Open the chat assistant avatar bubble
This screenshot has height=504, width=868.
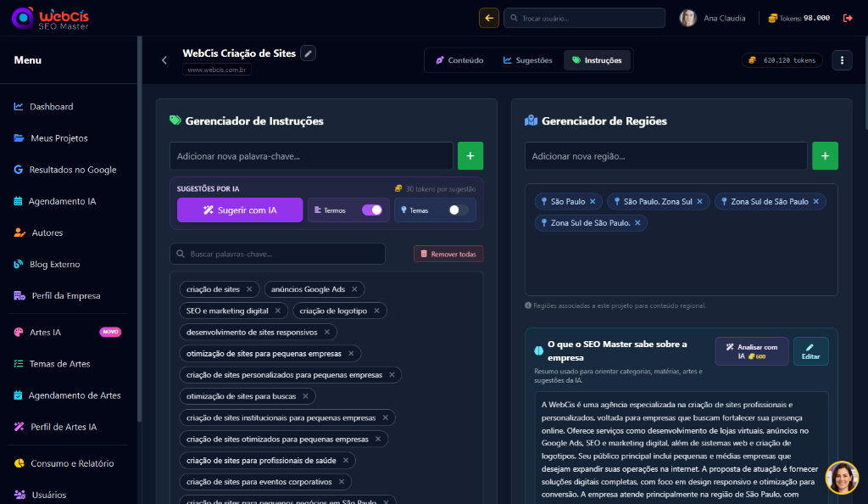pyautogui.click(x=842, y=477)
